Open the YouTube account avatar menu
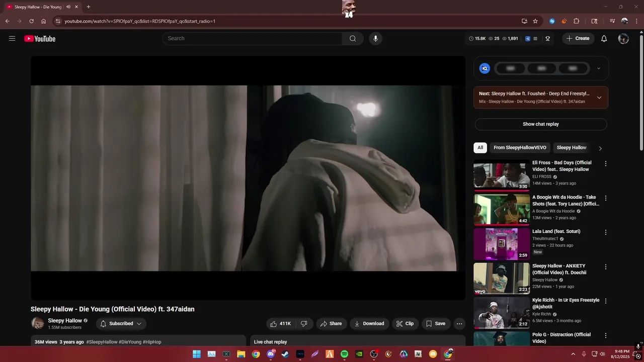Screen dimensions: 644x362 [623, 39]
